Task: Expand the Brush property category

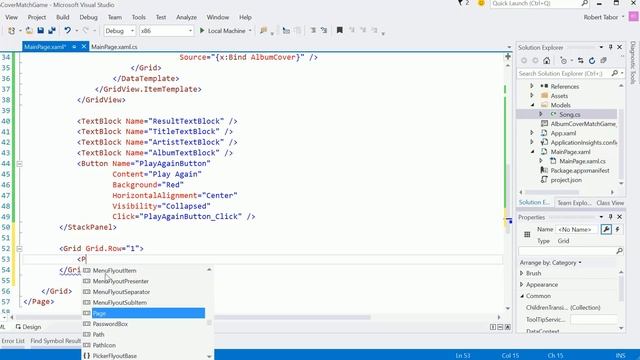Action: point(522,273)
